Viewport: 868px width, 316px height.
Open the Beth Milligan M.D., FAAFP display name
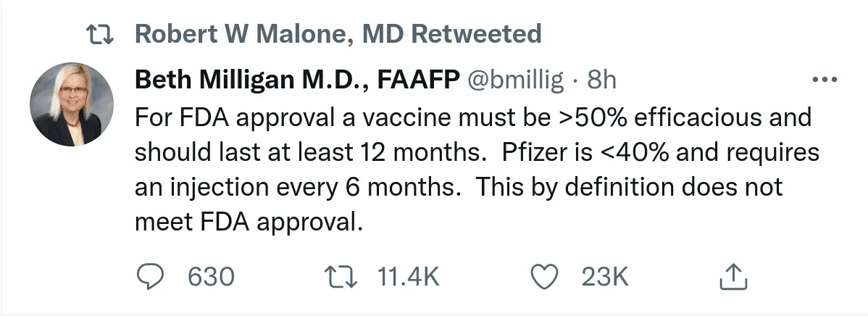tap(298, 80)
